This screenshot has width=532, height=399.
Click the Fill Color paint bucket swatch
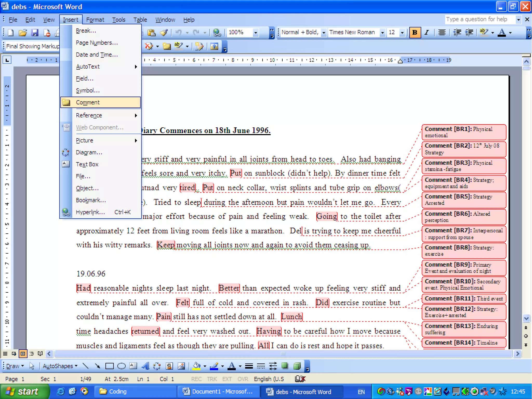(197, 366)
